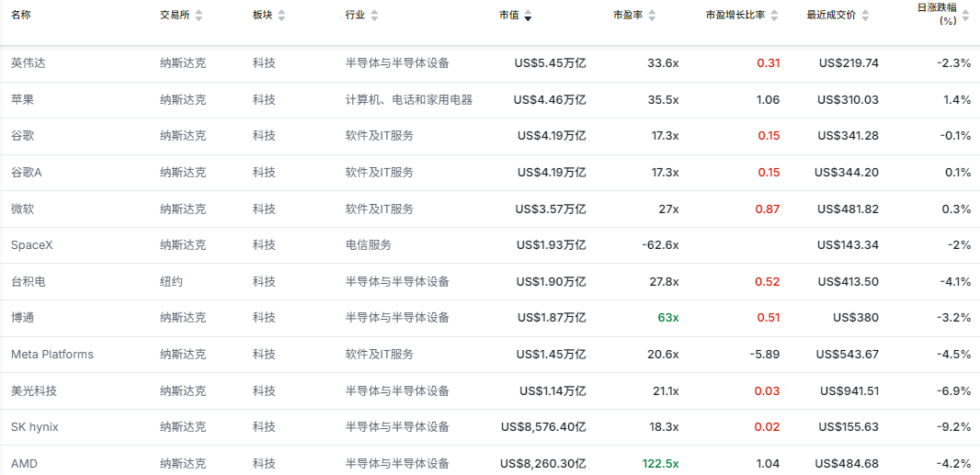Select AMD stock name
980x475 pixels.
tap(22, 464)
